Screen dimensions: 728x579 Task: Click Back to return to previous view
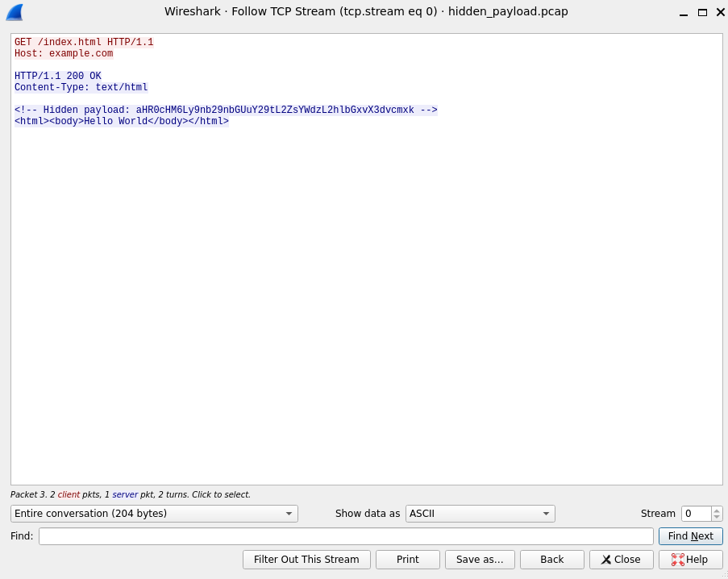tap(551, 560)
